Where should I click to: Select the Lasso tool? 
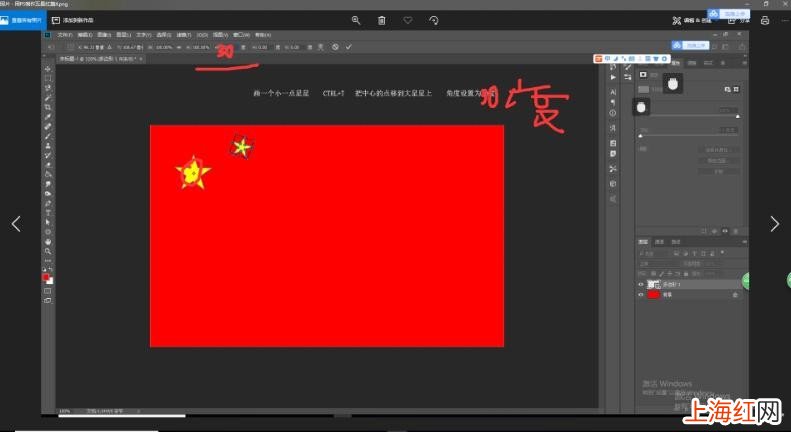tap(48, 88)
